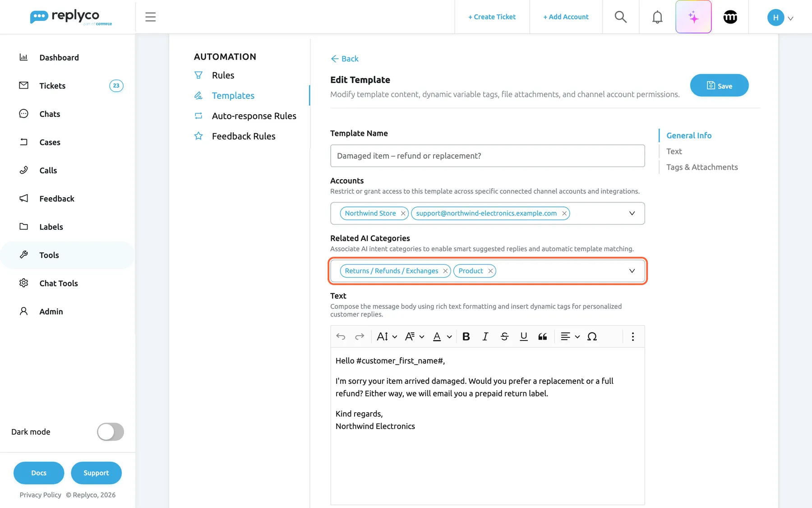The image size is (812, 508).
Task: Toggle bold formatting
Action: (466, 336)
